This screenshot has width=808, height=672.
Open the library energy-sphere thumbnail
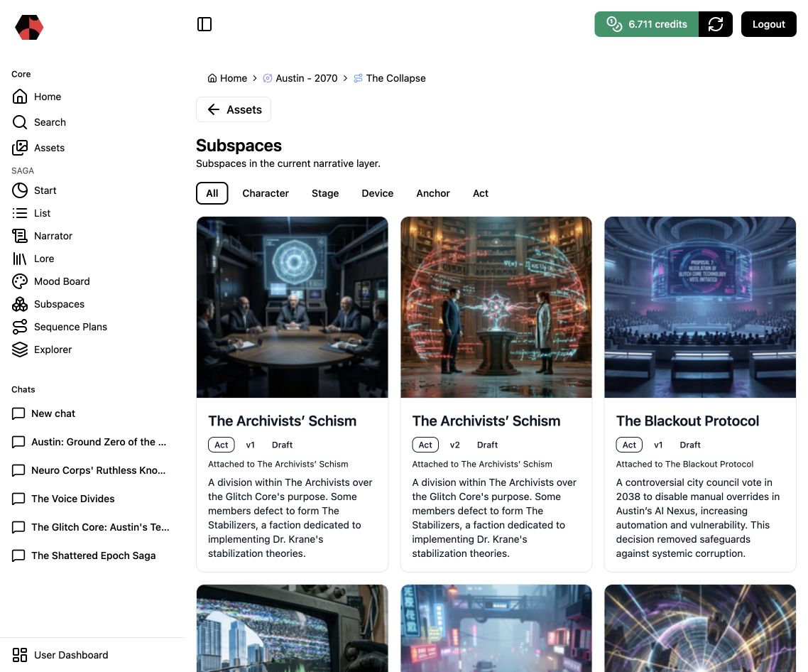(496, 307)
